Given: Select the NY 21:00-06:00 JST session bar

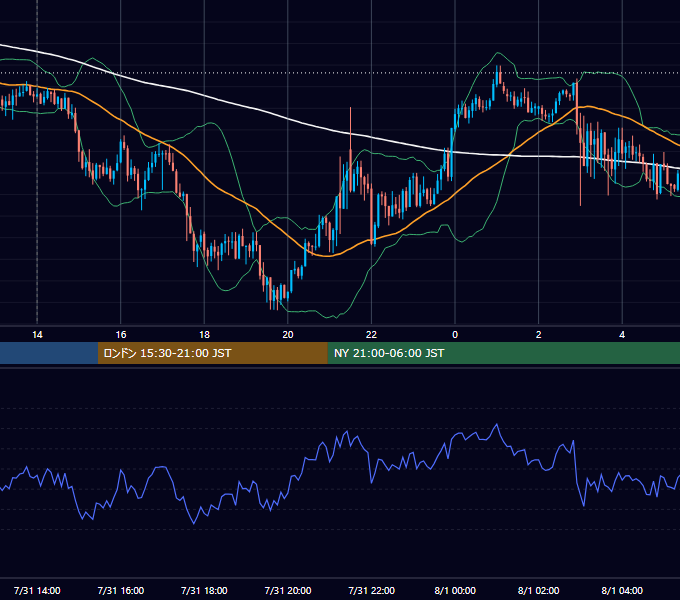Looking at the screenshot, I should click(x=503, y=353).
